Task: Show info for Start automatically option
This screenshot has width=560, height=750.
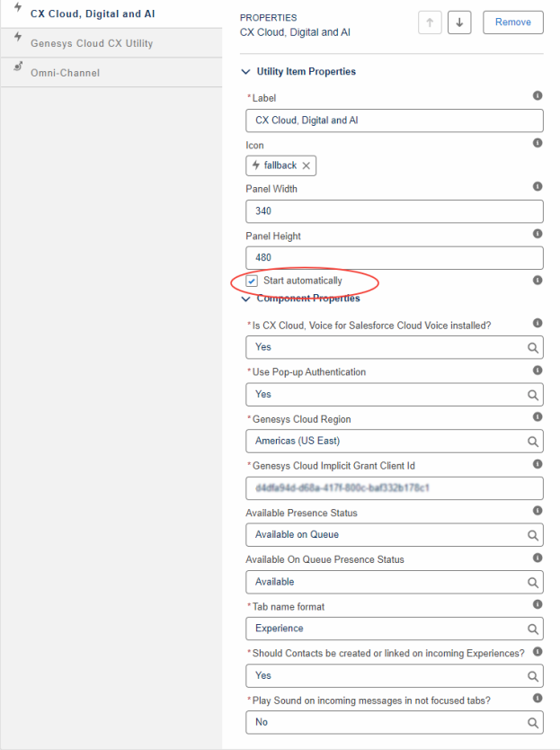Action: [x=538, y=281]
